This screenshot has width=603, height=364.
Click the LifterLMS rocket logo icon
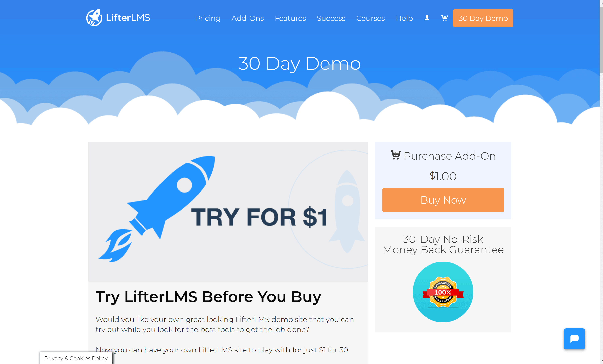94,18
